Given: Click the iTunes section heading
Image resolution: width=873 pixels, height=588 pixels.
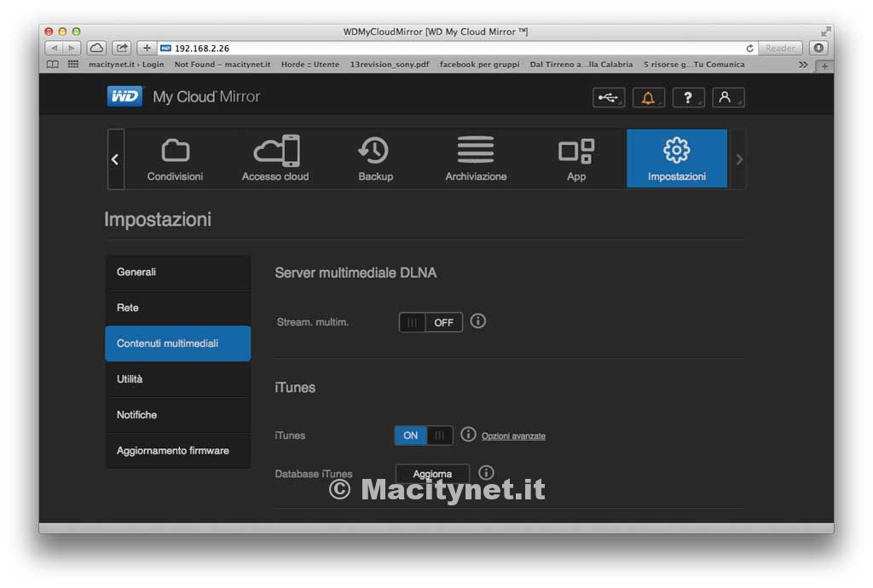Looking at the screenshot, I should (295, 387).
